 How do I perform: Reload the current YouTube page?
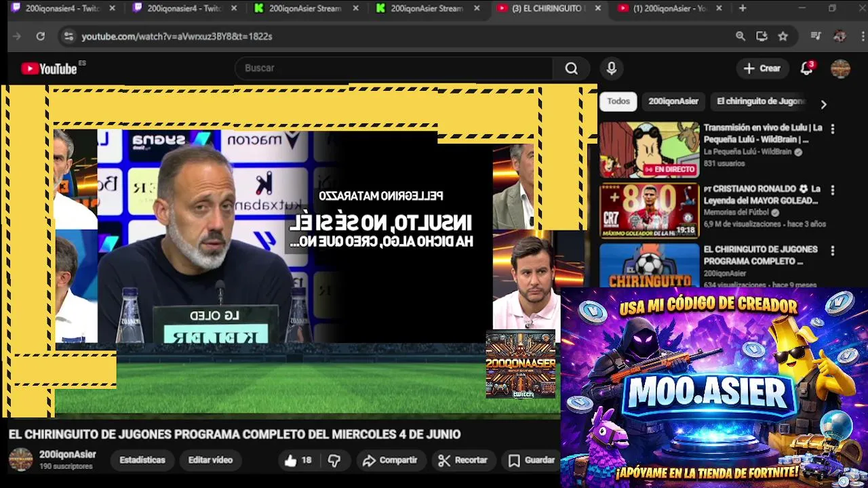pyautogui.click(x=41, y=36)
